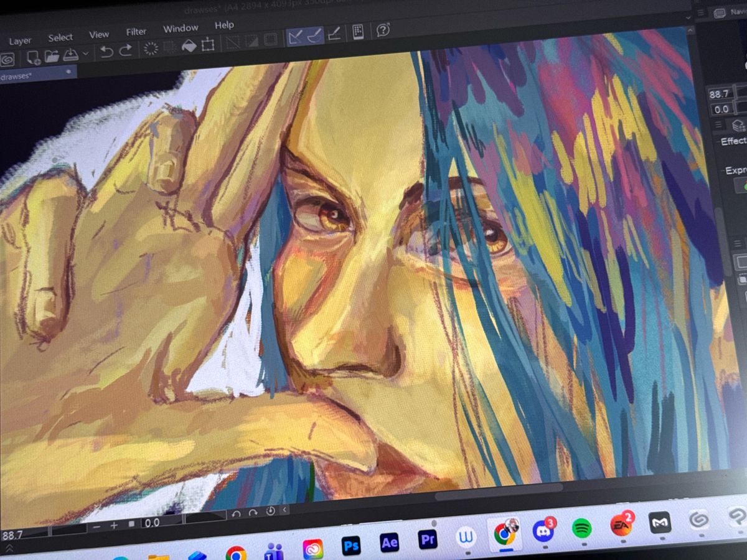Open Discord from the taskbar

pyautogui.click(x=543, y=530)
